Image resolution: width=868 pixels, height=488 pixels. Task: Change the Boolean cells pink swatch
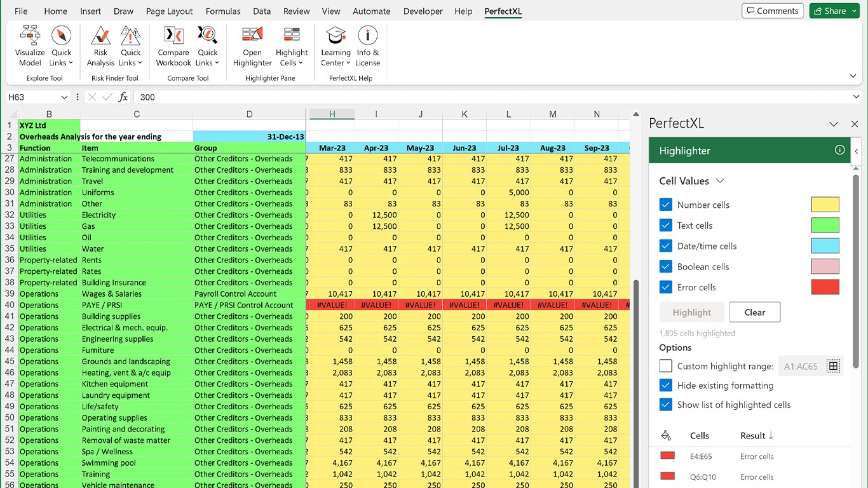[825, 266]
